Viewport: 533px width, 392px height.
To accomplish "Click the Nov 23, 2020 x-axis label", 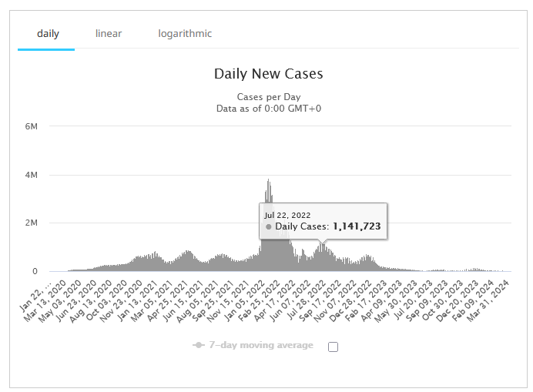I will click(121, 300).
